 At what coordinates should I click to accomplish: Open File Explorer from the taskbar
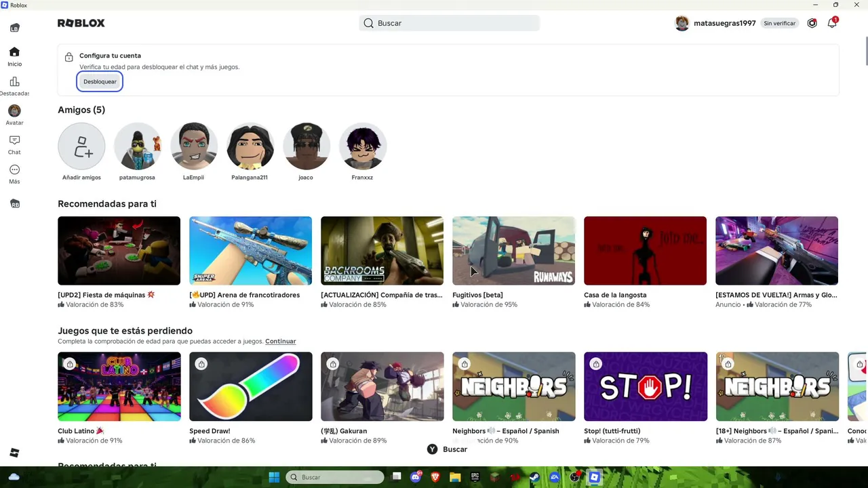click(455, 477)
